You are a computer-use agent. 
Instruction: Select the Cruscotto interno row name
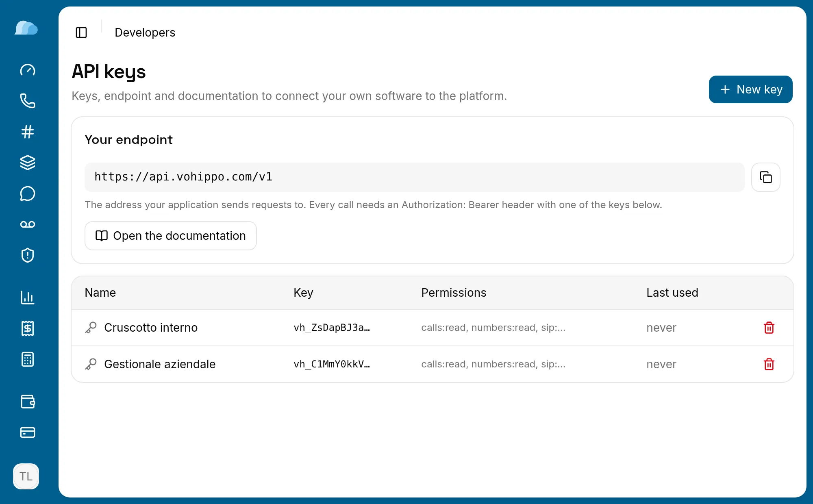click(x=151, y=328)
